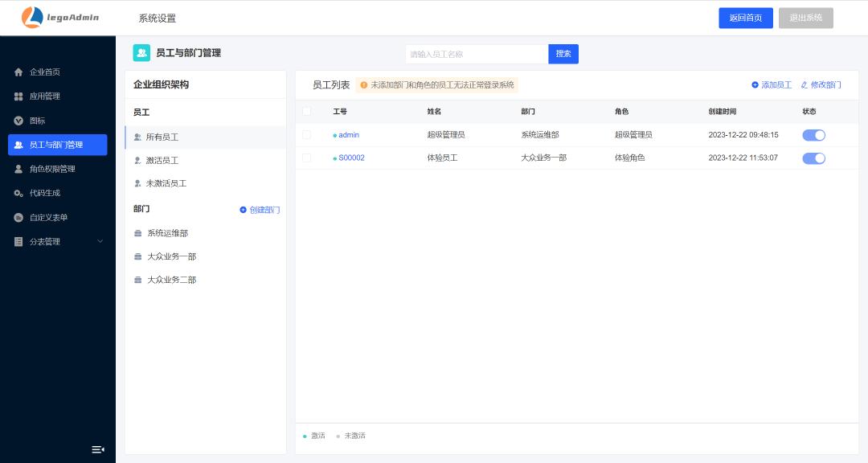This screenshot has width=868, height=463.
Task: Toggle the status switch for S00002
Action: (813, 158)
